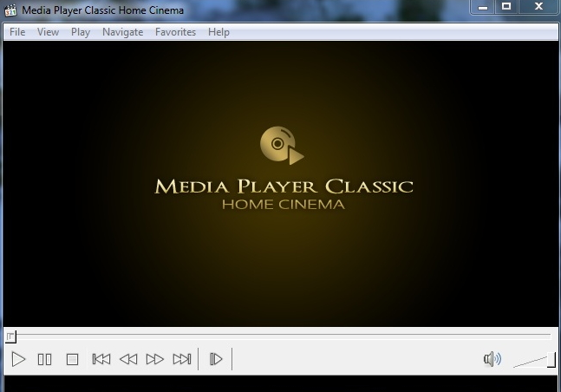Minimize the Media Player Classic window
The width and height of the screenshot is (561, 392).
[483, 7]
